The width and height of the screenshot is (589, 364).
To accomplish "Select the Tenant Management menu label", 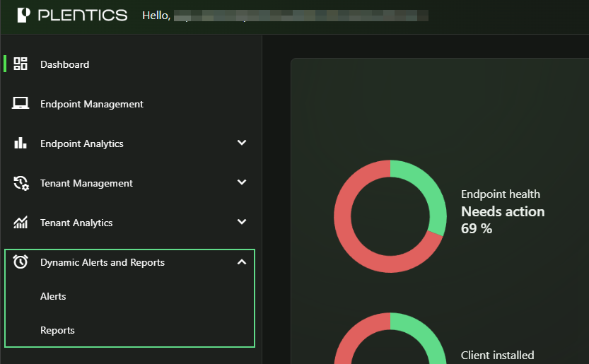I will (x=86, y=183).
